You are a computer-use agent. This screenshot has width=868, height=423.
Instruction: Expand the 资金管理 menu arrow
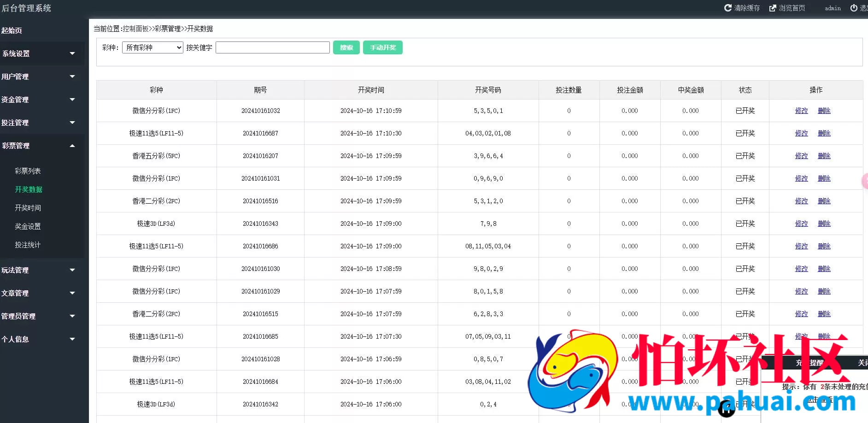72,100
